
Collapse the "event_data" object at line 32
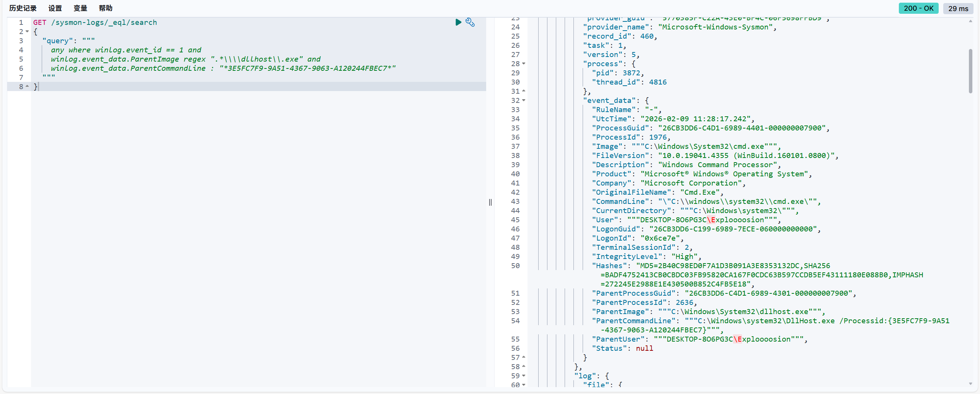(x=524, y=100)
